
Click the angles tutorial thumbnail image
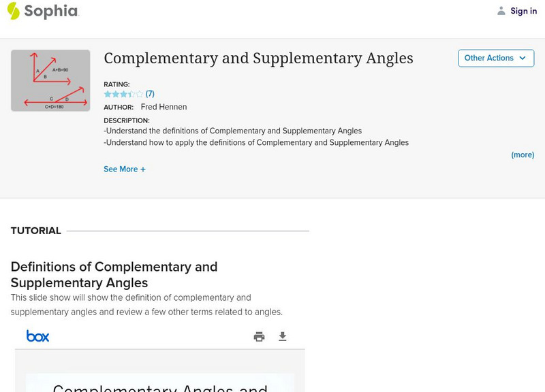tap(50, 80)
